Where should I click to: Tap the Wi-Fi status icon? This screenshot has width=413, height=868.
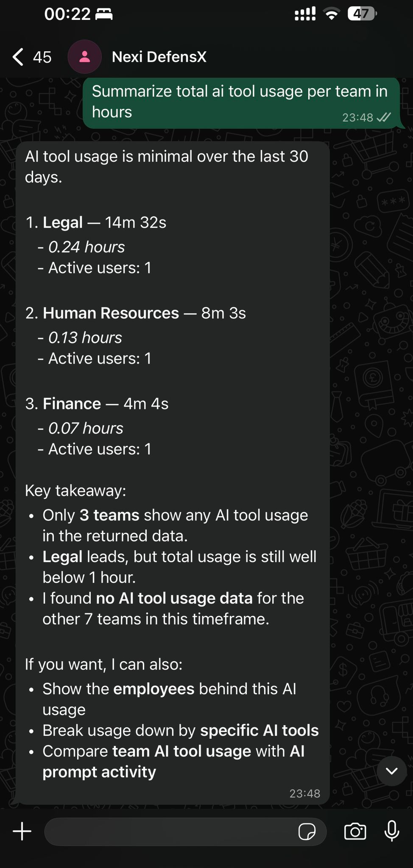(x=332, y=14)
